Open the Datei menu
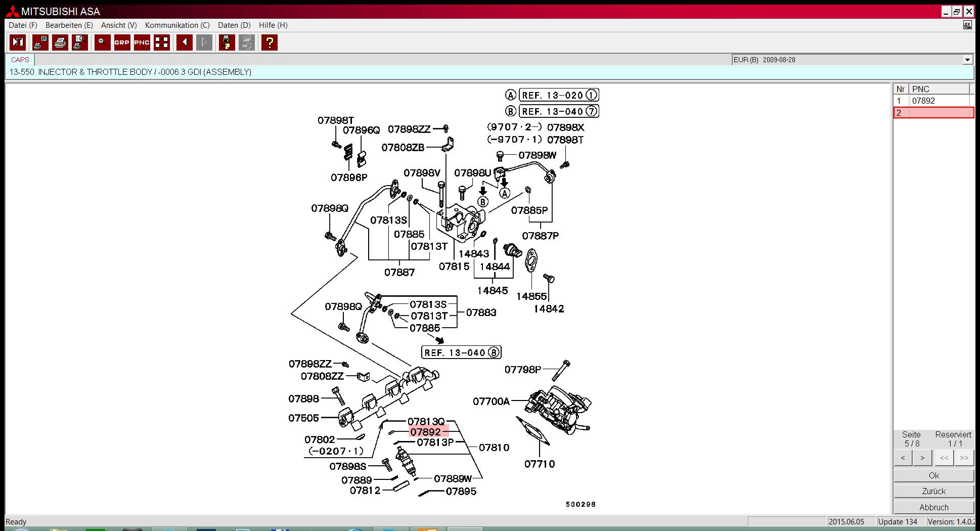The height and width of the screenshot is (531, 980). 23,25
